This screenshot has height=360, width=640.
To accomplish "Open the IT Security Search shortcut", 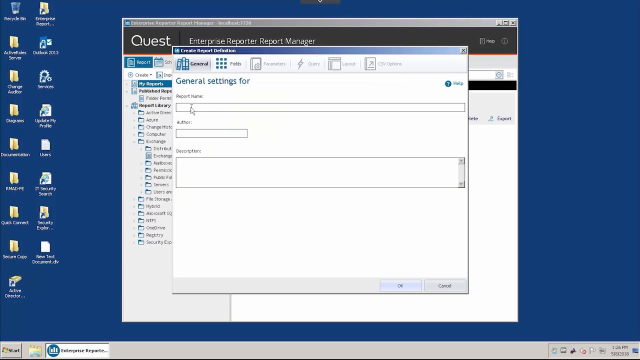I will [45, 184].
